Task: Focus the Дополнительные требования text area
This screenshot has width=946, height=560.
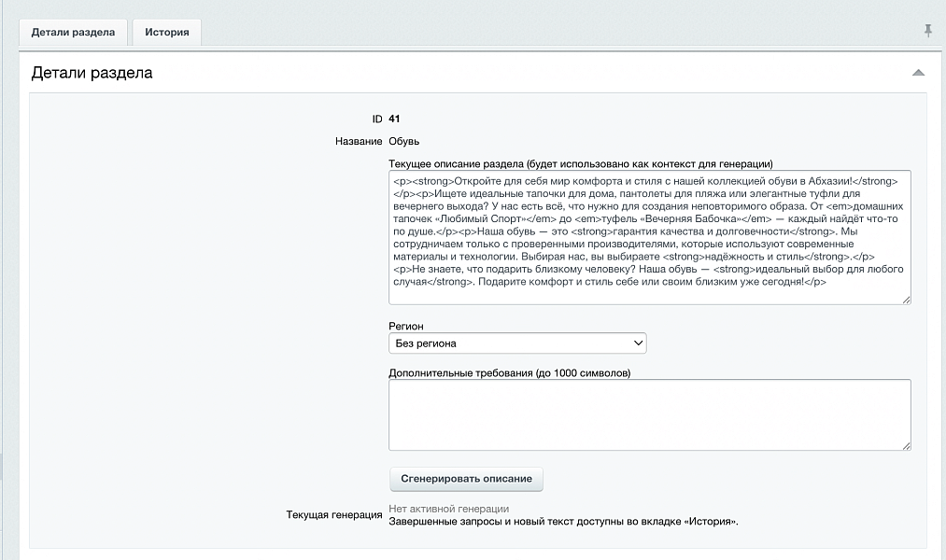Action: click(650, 414)
